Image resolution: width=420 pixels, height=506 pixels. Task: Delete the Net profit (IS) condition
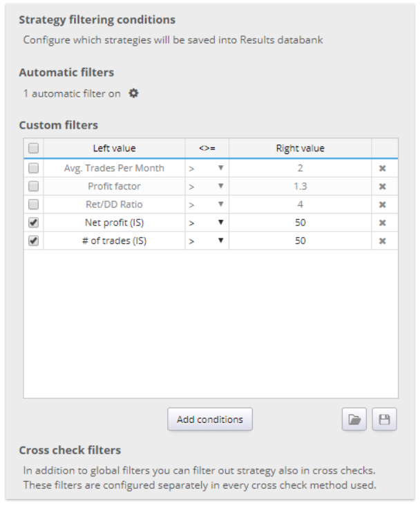pos(382,223)
